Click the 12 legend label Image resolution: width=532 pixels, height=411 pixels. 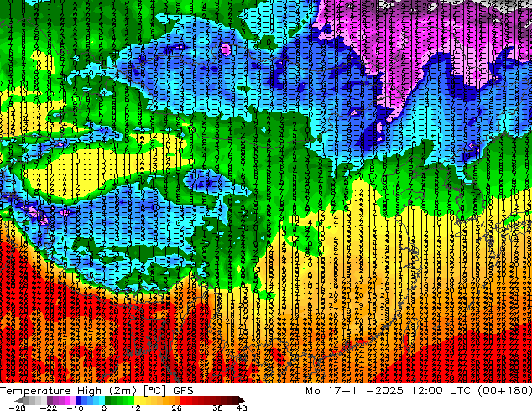click(x=136, y=408)
